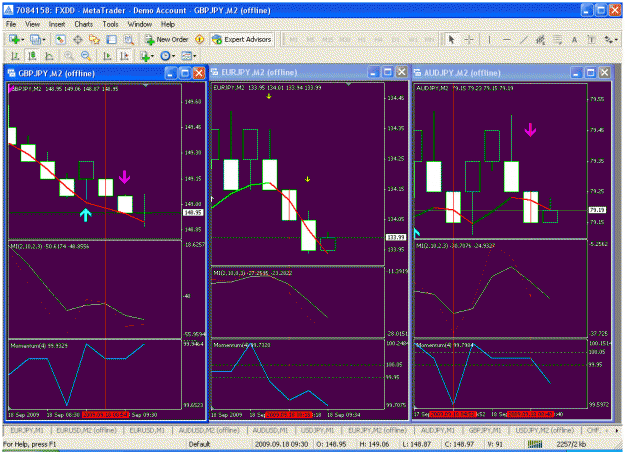Open the Help menu
Viewport: 625px width, 452px height.
coord(168,24)
